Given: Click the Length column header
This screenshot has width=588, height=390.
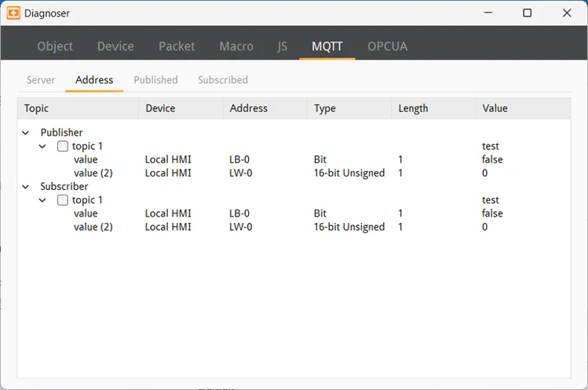Looking at the screenshot, I should pyautogui.click(x=434, y=108).
